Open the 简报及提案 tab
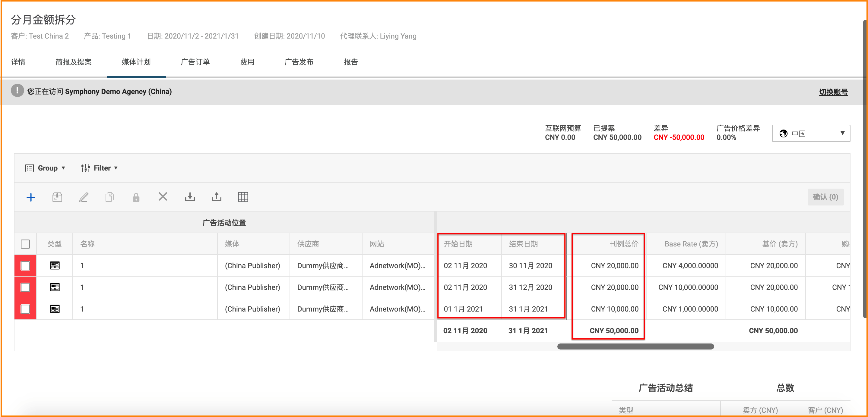The width and height of the screenshot is (868, 417). [x=74, y=62]
